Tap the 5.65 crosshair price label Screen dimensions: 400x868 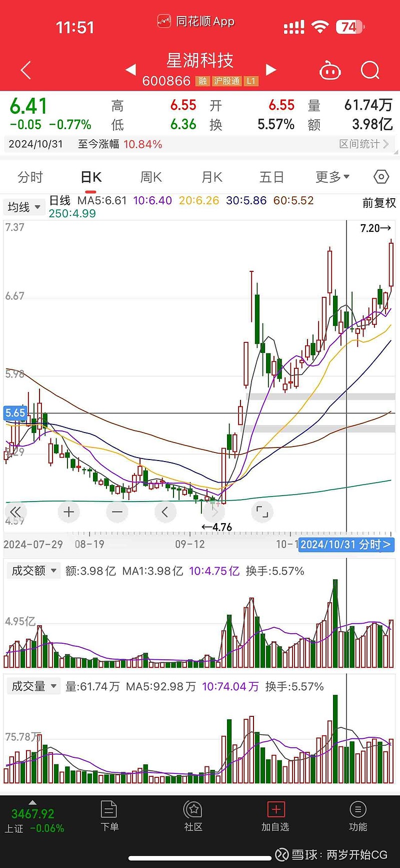click(15, 413)
